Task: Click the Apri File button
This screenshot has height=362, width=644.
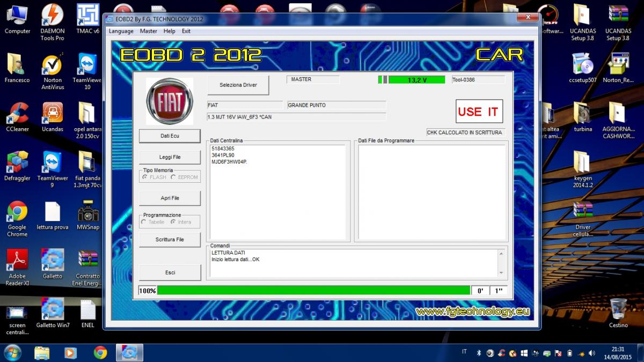Action: pyautogui.click(x=170, y=198)
